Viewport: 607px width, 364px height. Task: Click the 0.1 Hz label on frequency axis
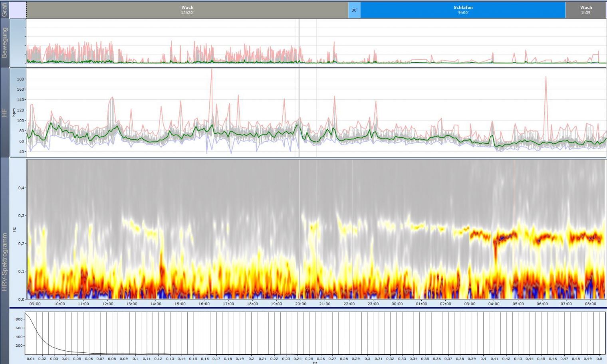coord(135,359)
